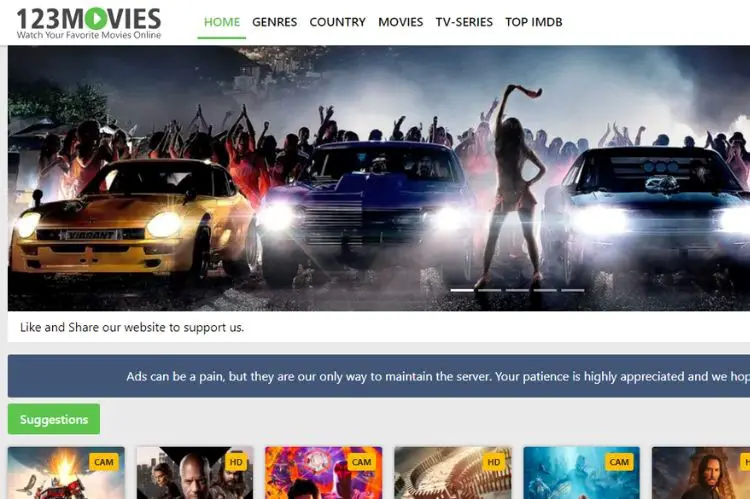Viewport: 750px width, 499px height.
Task: Click CAM badge on first poster
Action: (x=104, y=462)
